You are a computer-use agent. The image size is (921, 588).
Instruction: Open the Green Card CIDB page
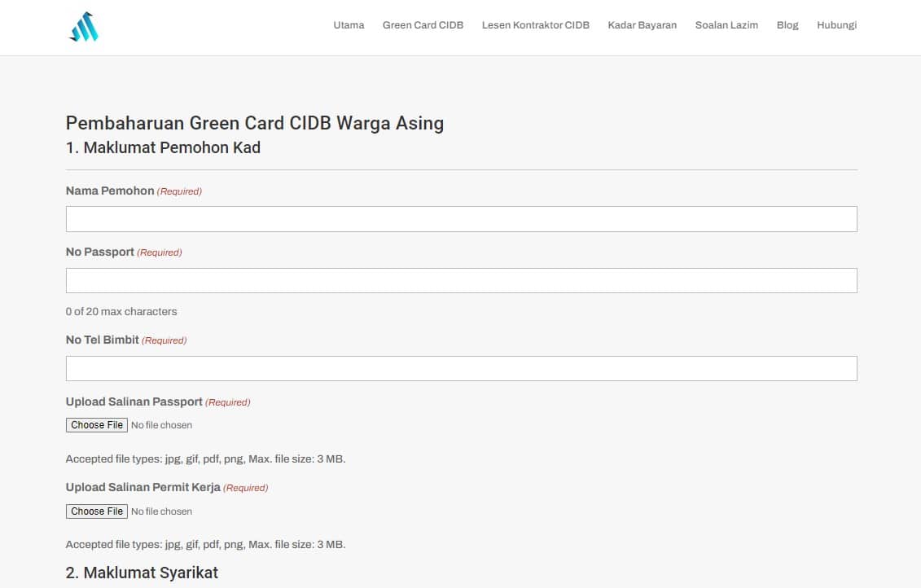[423, 25]
